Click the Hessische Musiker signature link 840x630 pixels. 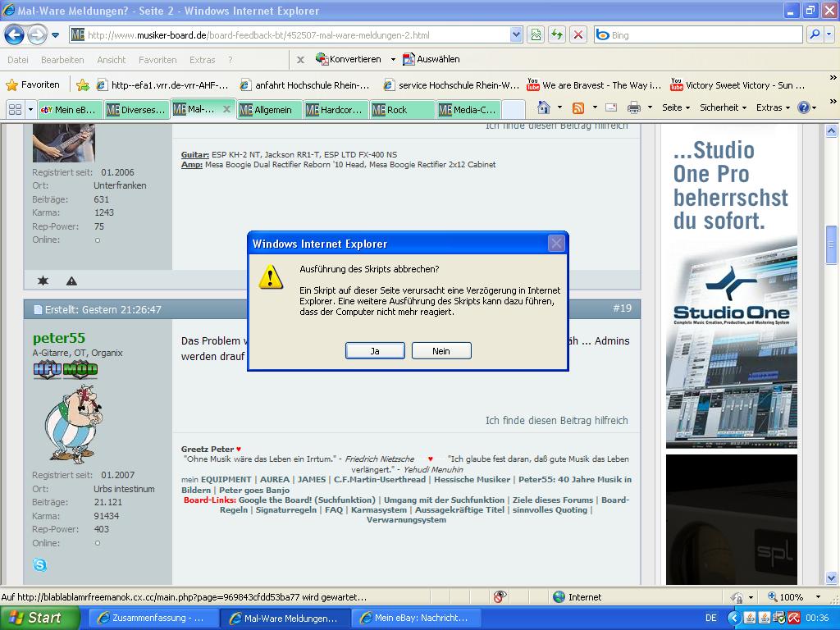point(472,479)
